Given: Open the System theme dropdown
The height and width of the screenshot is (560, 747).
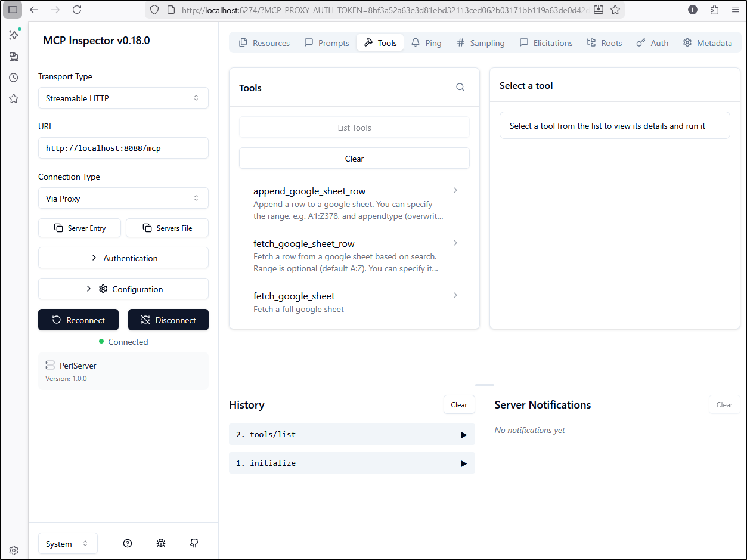Looking at the screenshot, I should (67, 544).
